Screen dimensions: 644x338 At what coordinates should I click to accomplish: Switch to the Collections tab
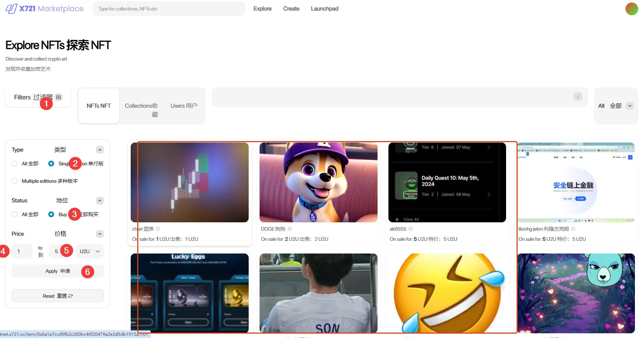[141, 106]
